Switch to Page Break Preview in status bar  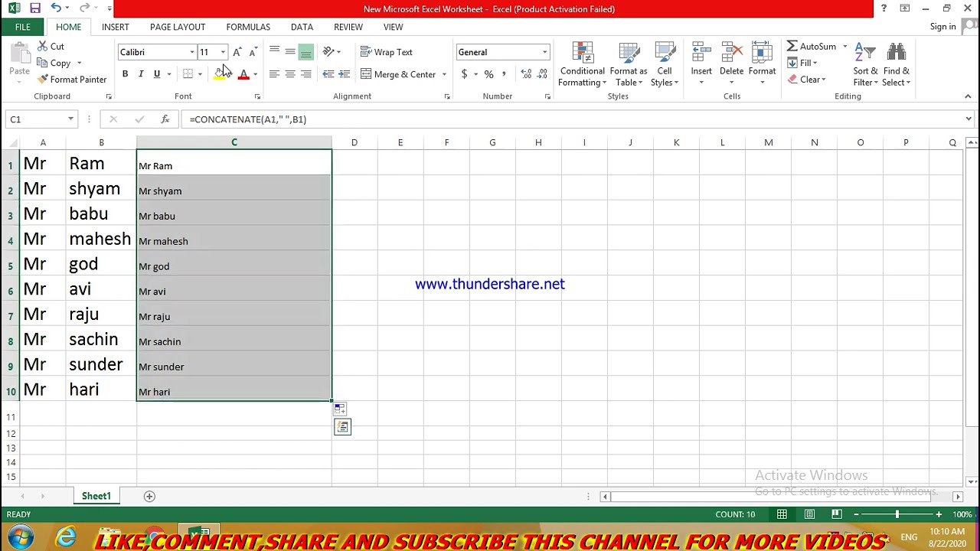tap(837, 514)
